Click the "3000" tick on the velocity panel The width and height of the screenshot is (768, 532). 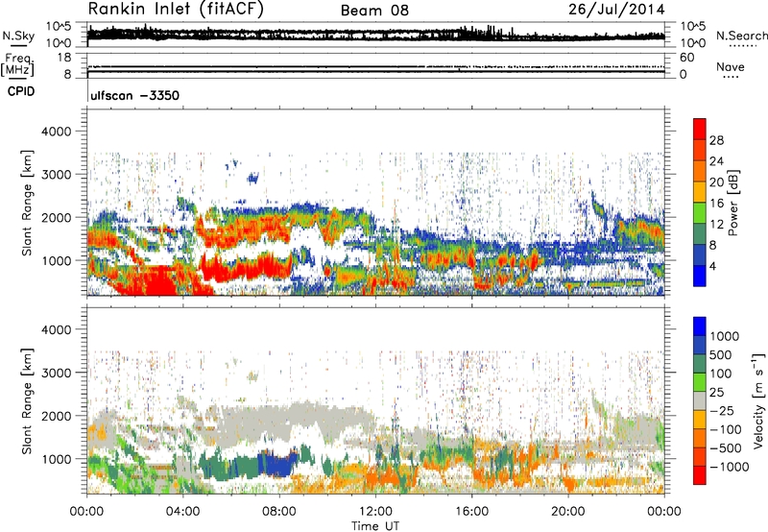[x=56, y=373]
